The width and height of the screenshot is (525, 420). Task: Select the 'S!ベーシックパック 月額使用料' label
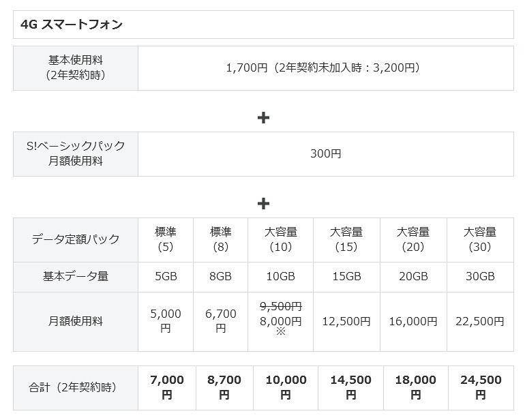click(76, 154)
